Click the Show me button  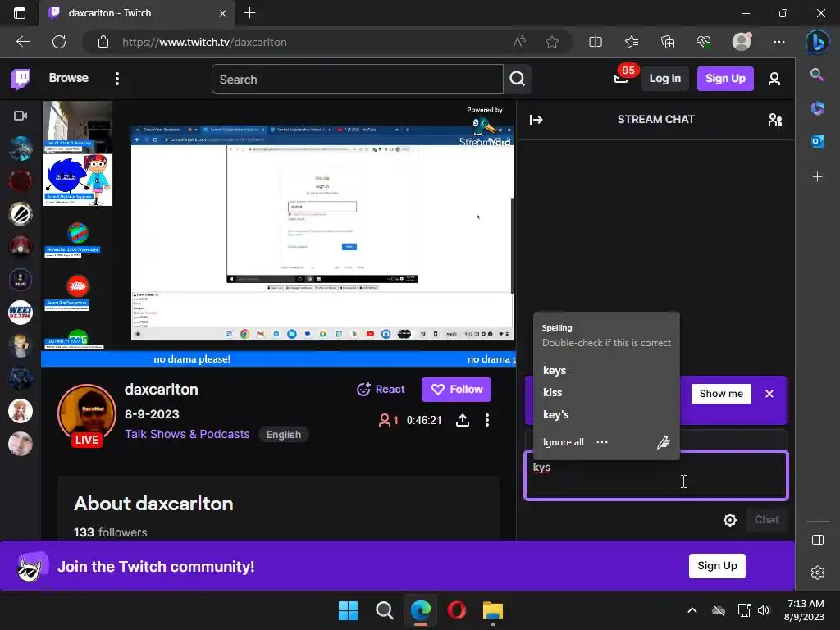click(x=721, y=394)
